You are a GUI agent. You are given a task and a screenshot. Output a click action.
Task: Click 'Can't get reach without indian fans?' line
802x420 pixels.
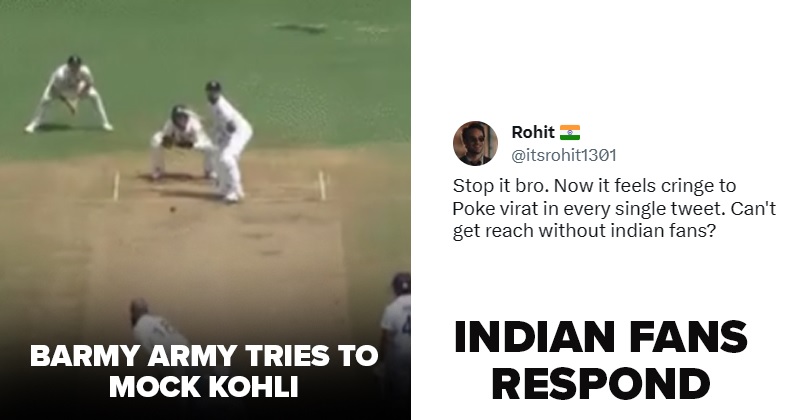[614, 220]
